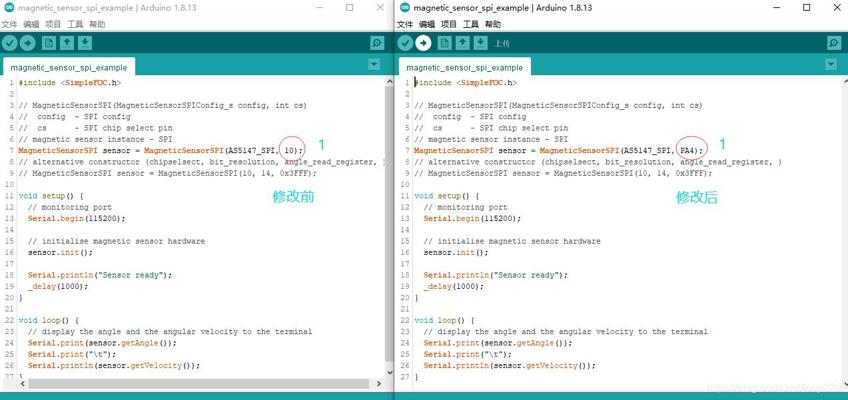The width and height of the screenshot is (848, 400).
Task: Click Save sketch icon in right window
Action: point(481,43)
